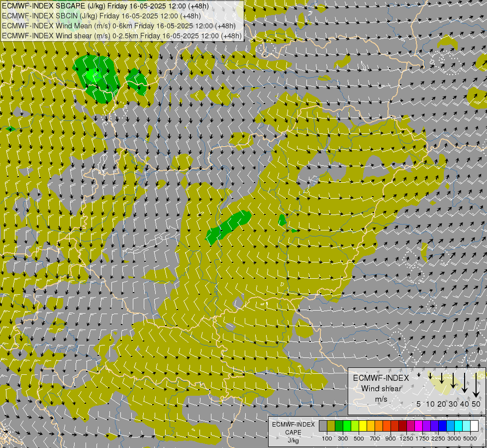Image resolution: width=487 pixels, height=448 pixels.
Task: Select the indigo swatch left of 2250 tick
Action: (x=434, y=426)
